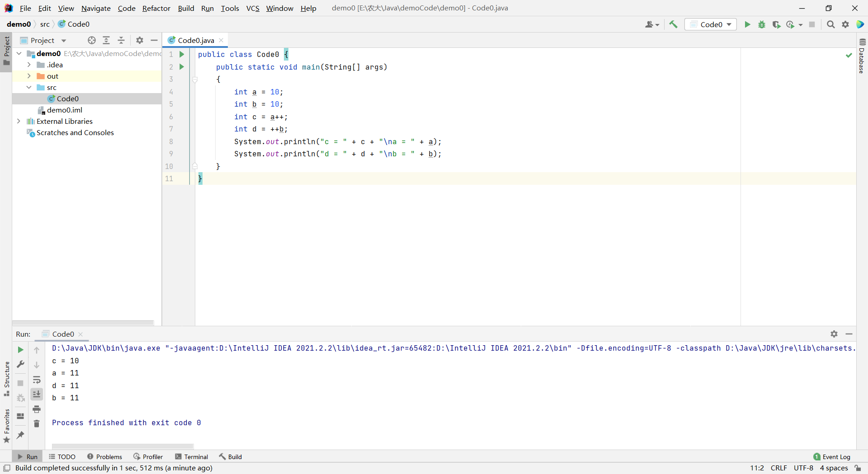Image resolution: width=868 pixels, height=474 pixels.
Task: Rerun Code0 in the Run panel
Action: point(20,350)
